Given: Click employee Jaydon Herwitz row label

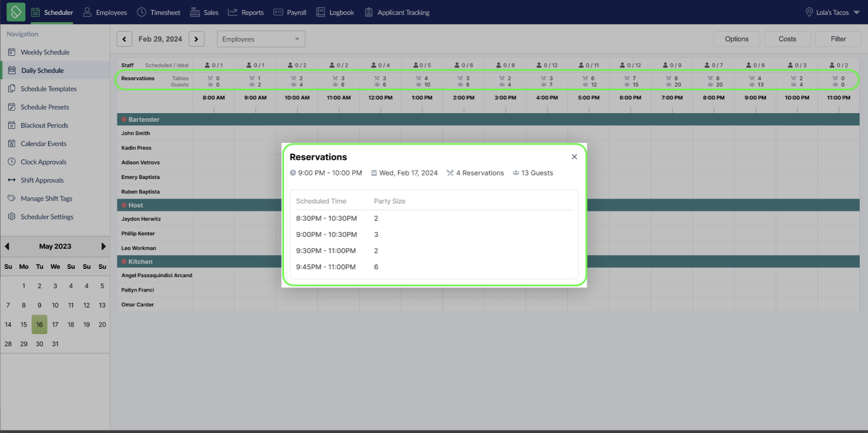Looking at the screenshot, I should [141, 219].
